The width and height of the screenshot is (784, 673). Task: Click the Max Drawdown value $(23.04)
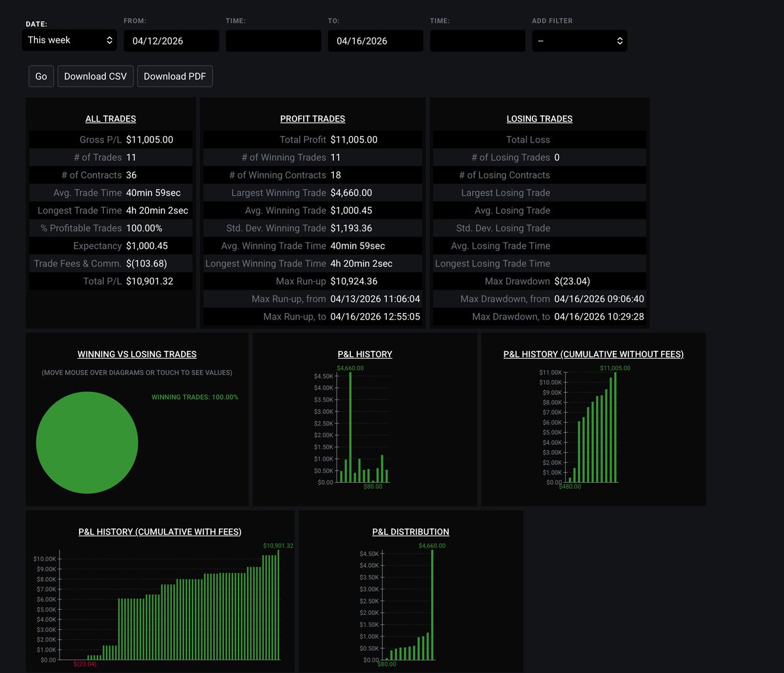pos(572,281)
